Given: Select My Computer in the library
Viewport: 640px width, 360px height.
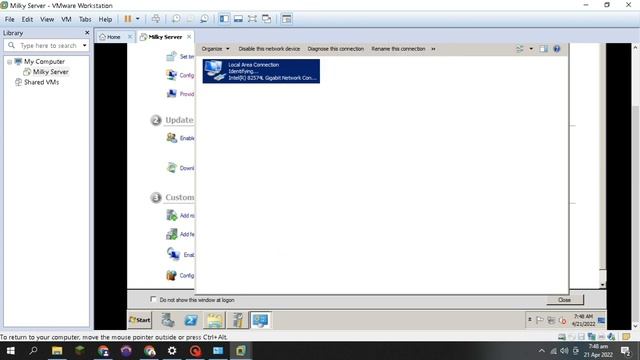Looking at the screenshot, I should point(44,62).
